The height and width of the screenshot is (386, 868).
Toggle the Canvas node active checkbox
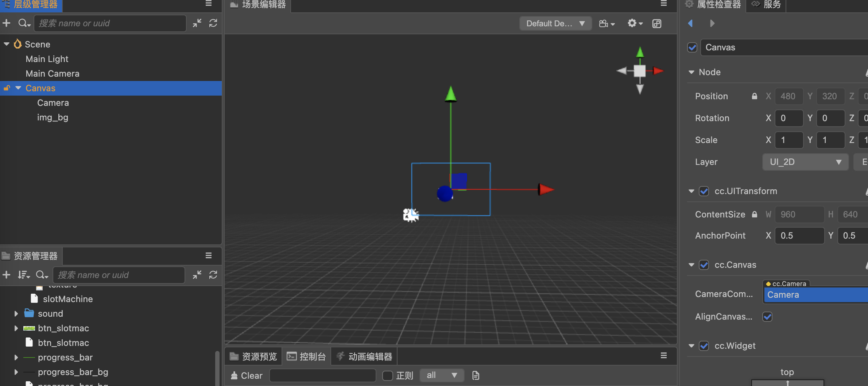692,47
